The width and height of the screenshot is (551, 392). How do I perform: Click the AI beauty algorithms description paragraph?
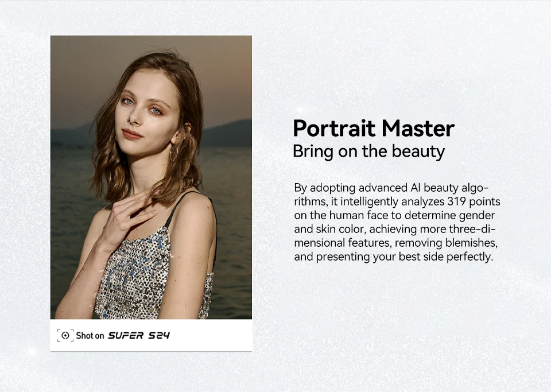(x=397, y=222)
